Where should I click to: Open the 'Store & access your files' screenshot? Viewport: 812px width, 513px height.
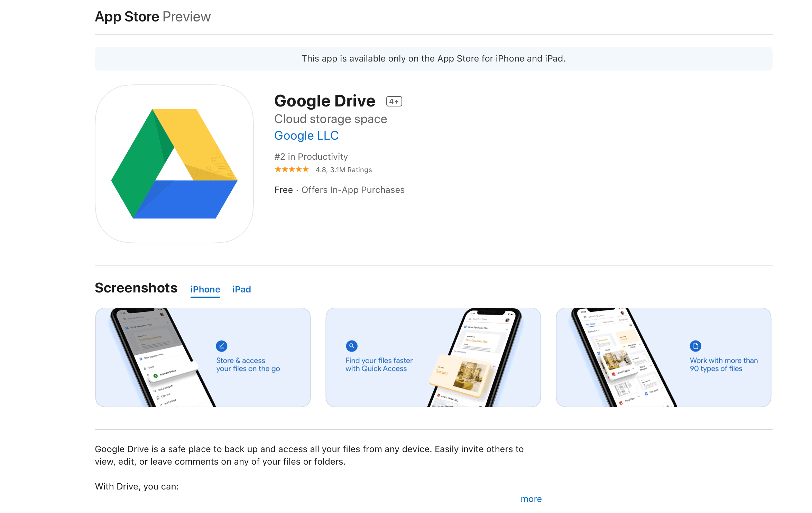[x=203, y=357]
